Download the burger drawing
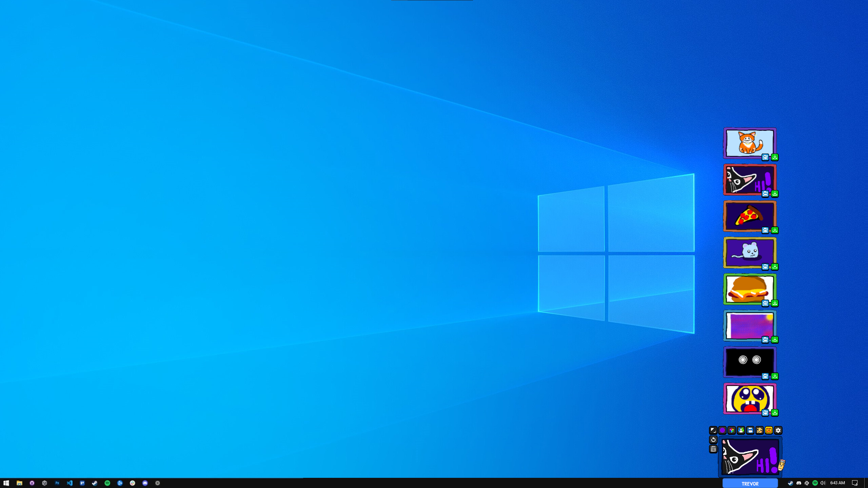Screen dimensions: 868x488 coord(775,303)
